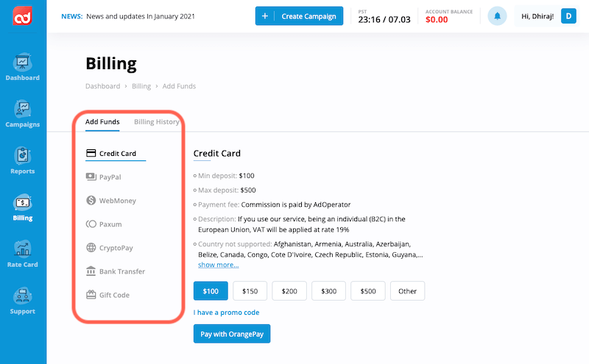Click Pay with OrangePay button
This screenshot has width=589, height=364.
click(x=232, y=334)
